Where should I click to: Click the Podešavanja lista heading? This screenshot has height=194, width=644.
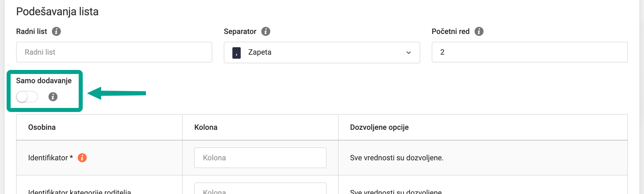click(x=57, y=12)
